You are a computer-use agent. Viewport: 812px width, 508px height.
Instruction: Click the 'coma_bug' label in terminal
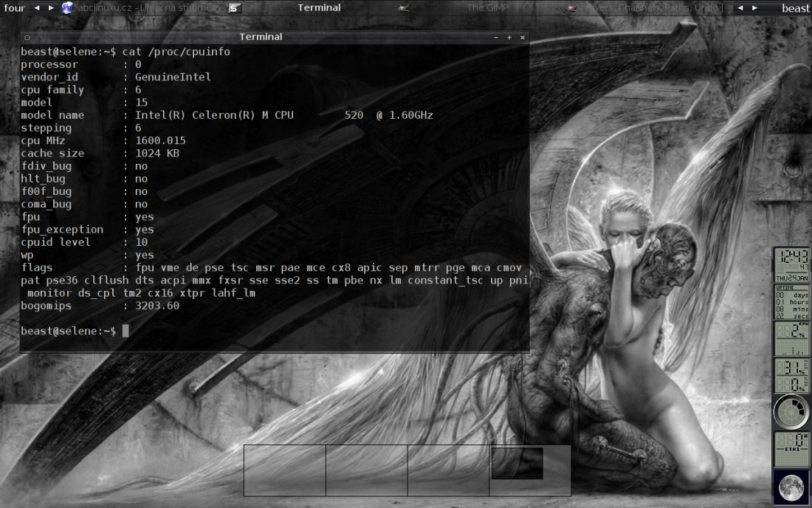[46, 205]
